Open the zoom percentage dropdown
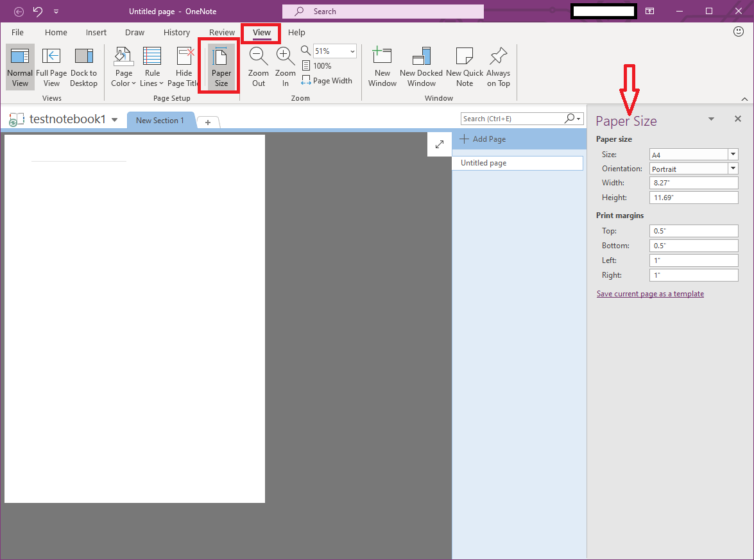Image resolution: width=754 pixels, height=560 pixels. pyautogui.click(x=352, y=51)
